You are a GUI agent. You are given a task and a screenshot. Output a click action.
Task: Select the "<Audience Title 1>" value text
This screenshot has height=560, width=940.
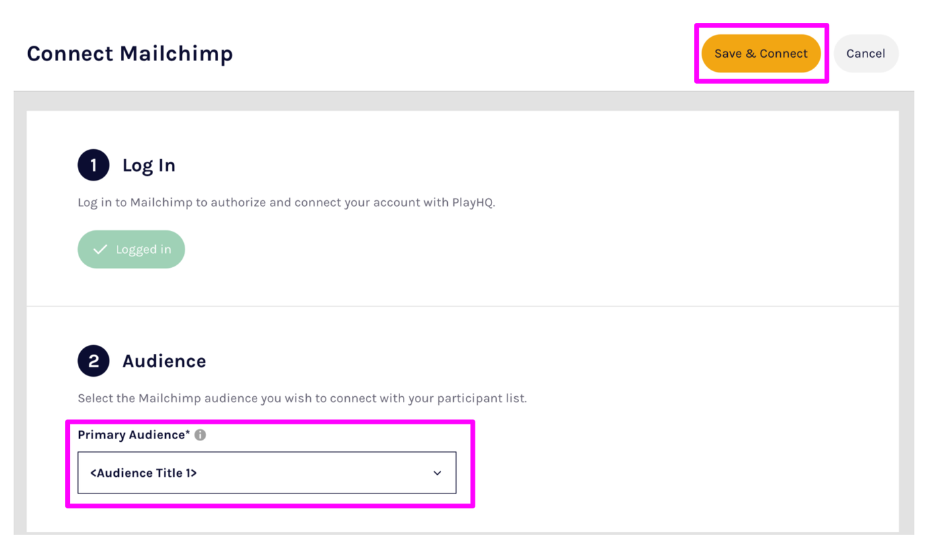coord(144,473)
